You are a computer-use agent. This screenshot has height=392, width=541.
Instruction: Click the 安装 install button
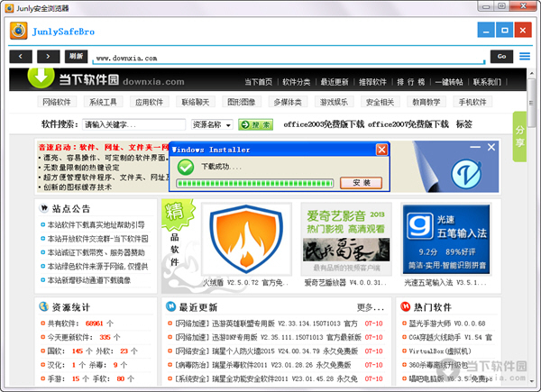[362, 183]
